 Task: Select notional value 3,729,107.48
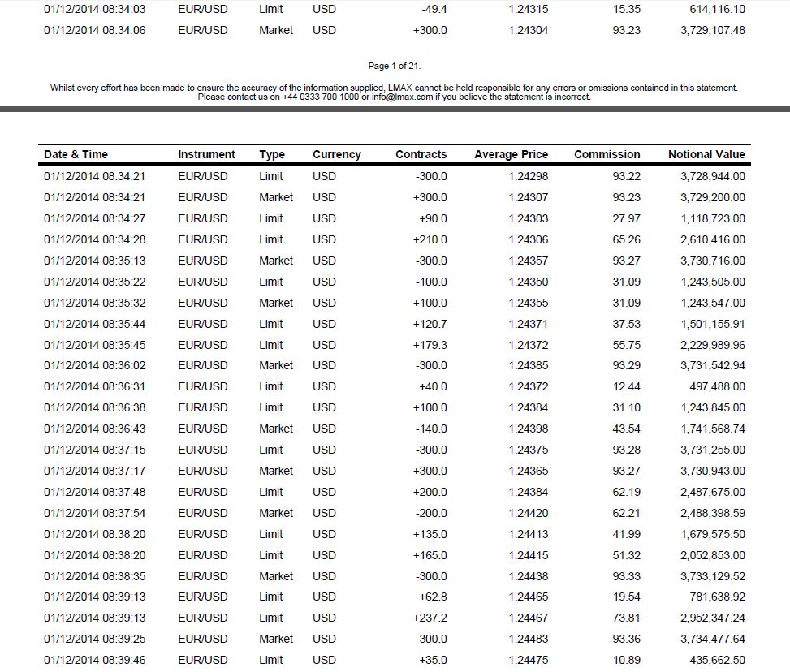click(x=712, y=30)
